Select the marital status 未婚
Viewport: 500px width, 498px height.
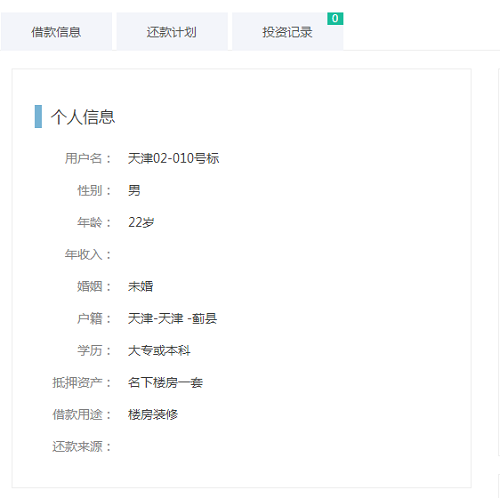[140, 286]
